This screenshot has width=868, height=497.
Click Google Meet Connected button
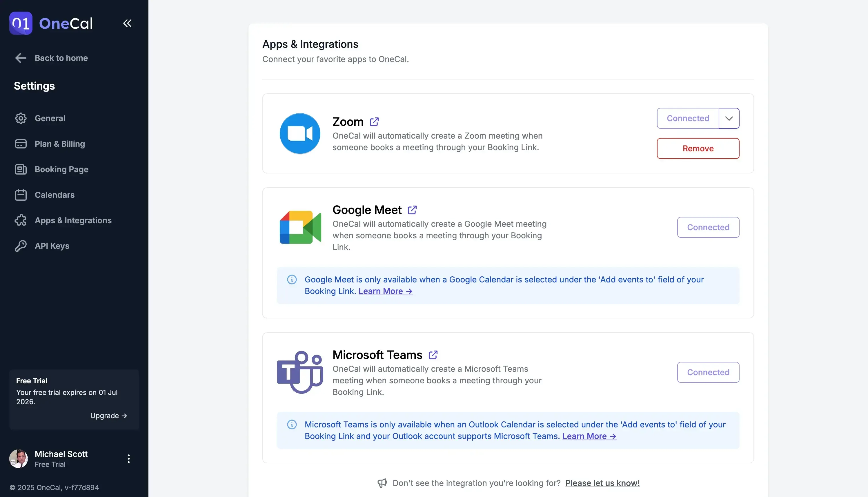pos(708,227)
